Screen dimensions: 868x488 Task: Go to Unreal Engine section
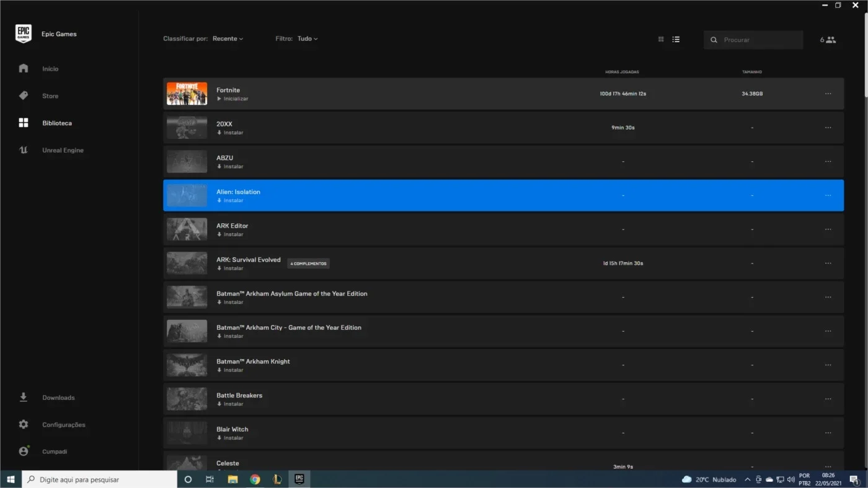pos(63,150)
